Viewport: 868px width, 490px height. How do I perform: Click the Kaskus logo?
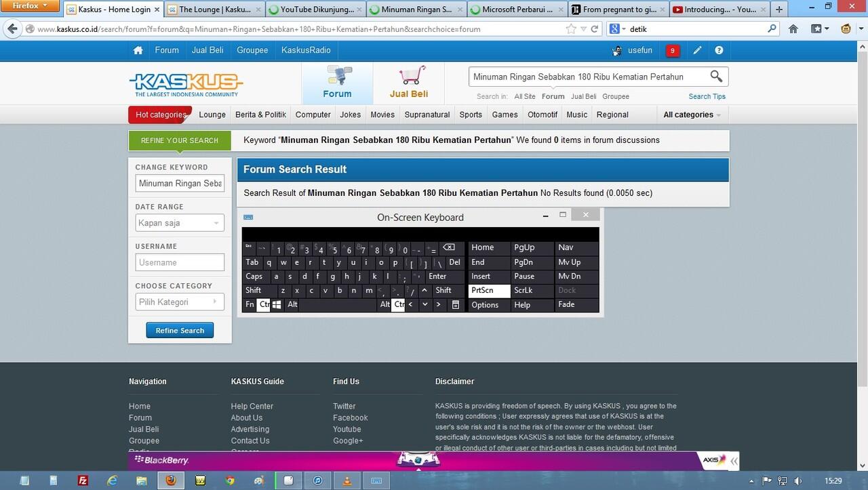coord(186,85)
